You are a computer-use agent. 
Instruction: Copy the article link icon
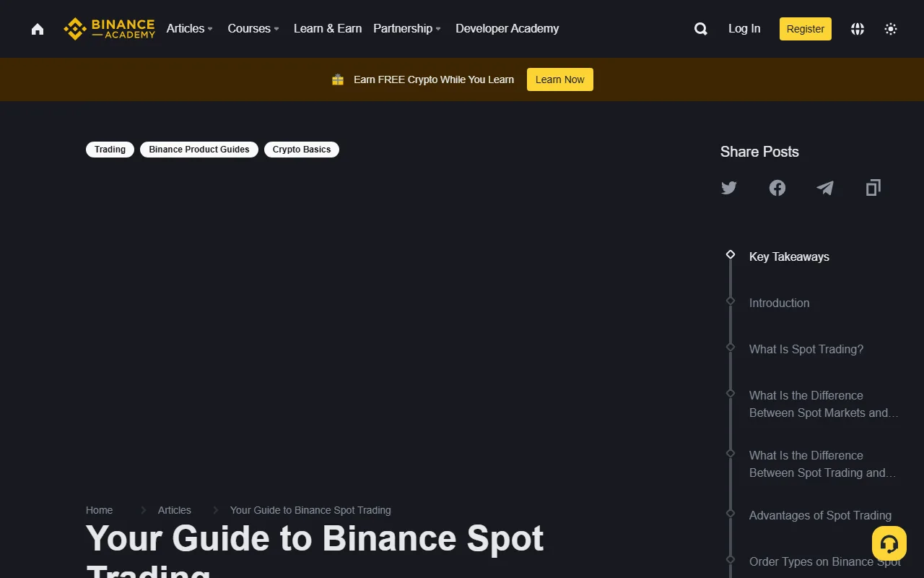873,188
